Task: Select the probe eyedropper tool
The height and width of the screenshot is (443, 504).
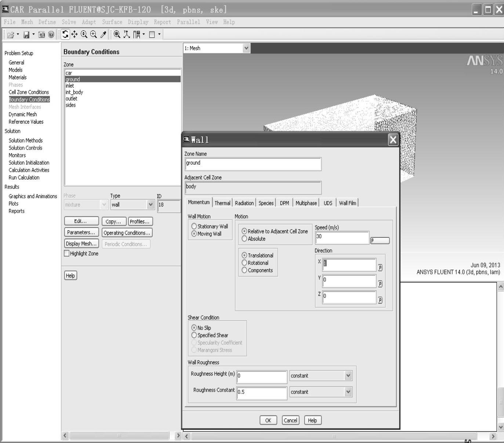Action: pos(104,34)
